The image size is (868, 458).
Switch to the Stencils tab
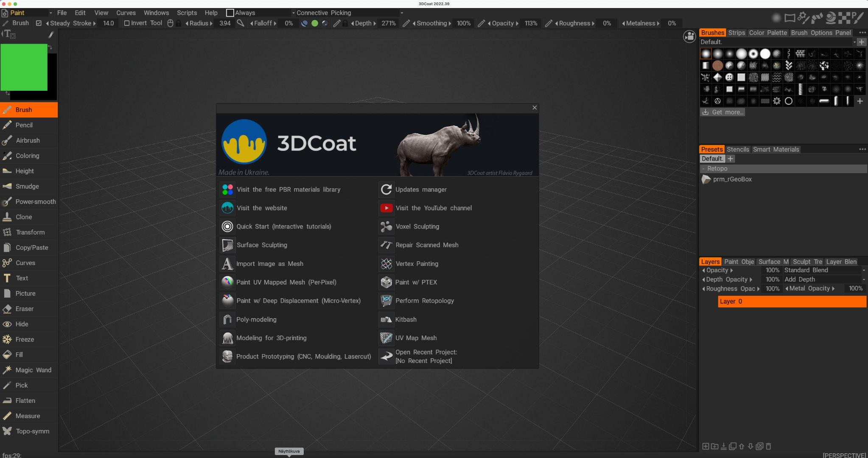click(x=738, y=149)
